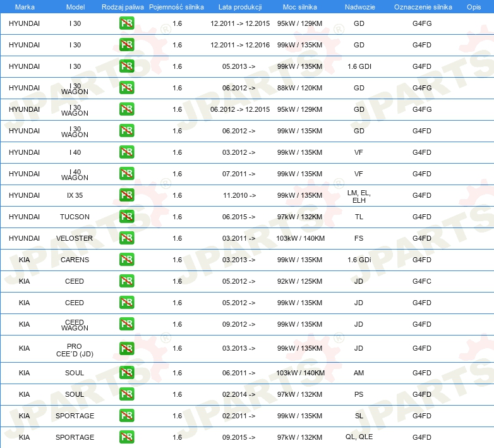Click the 1.6 GDI body cell in the I 30 row
This screenshot has height=448, width=494.
[359, 66]
